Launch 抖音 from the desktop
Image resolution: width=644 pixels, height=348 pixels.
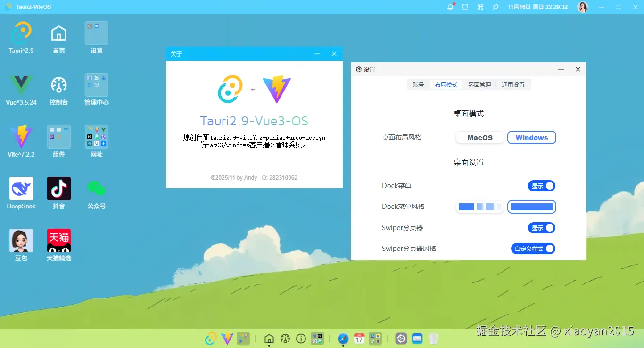pyautogui.click(x=58, y=188)
